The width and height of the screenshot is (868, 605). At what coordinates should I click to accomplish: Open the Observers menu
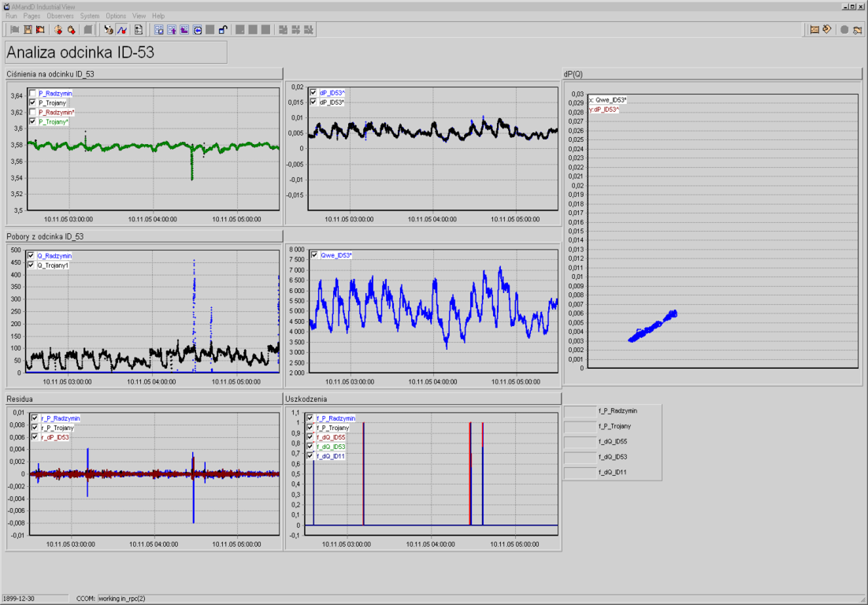tap(60, 16)
